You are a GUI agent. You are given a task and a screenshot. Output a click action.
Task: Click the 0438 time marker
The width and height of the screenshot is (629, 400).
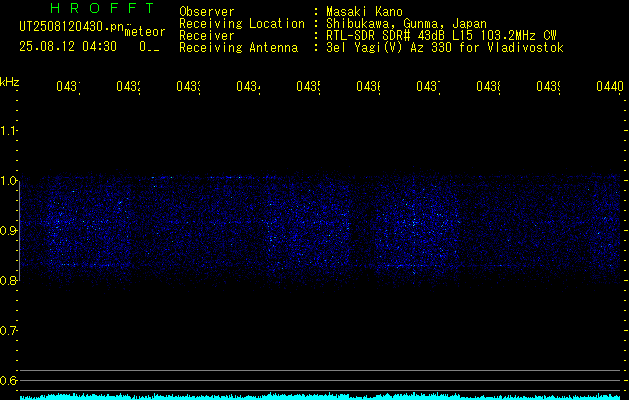(488, 86)
